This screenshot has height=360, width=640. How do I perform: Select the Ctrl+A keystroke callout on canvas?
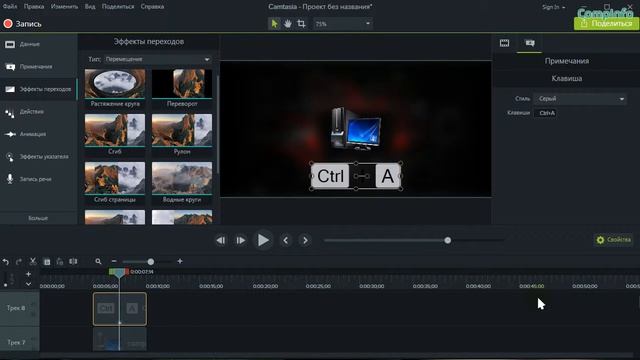tap(356, 176)
